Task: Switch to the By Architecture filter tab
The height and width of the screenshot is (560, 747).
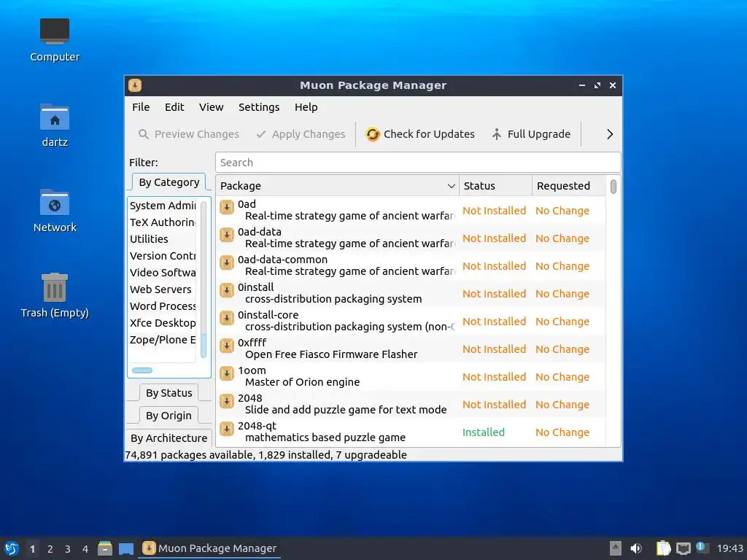Action: pyautogui.click(x=169, y=438)
